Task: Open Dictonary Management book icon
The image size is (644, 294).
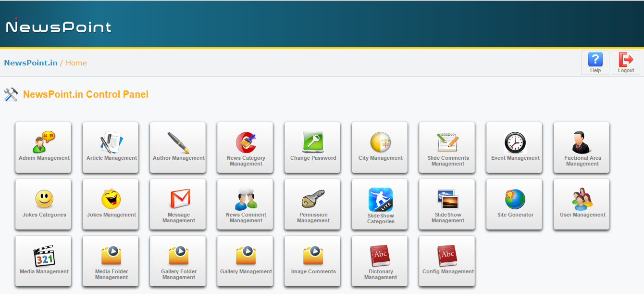Action: coord(380,256)
